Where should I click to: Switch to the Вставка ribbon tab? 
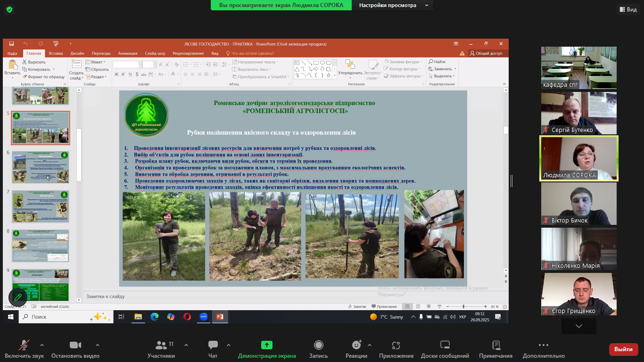(x=56, y=53)
